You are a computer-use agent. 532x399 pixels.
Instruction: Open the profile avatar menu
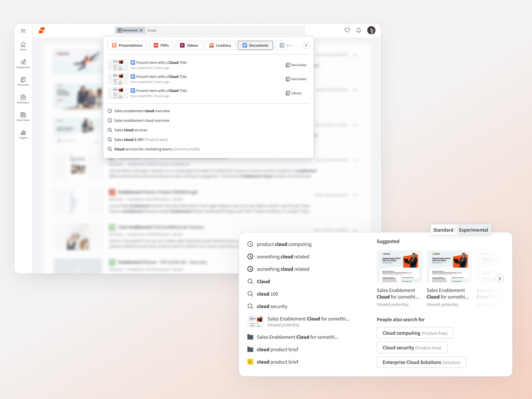(x=371, y=30)
